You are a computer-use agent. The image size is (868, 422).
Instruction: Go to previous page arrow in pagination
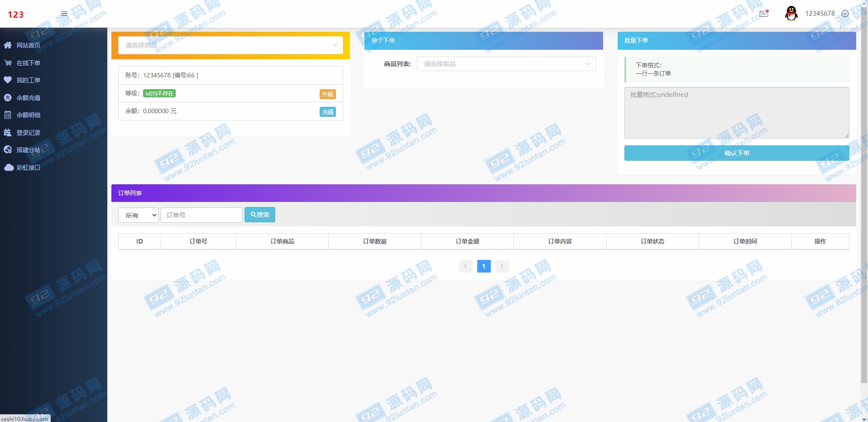pos(465,266)
